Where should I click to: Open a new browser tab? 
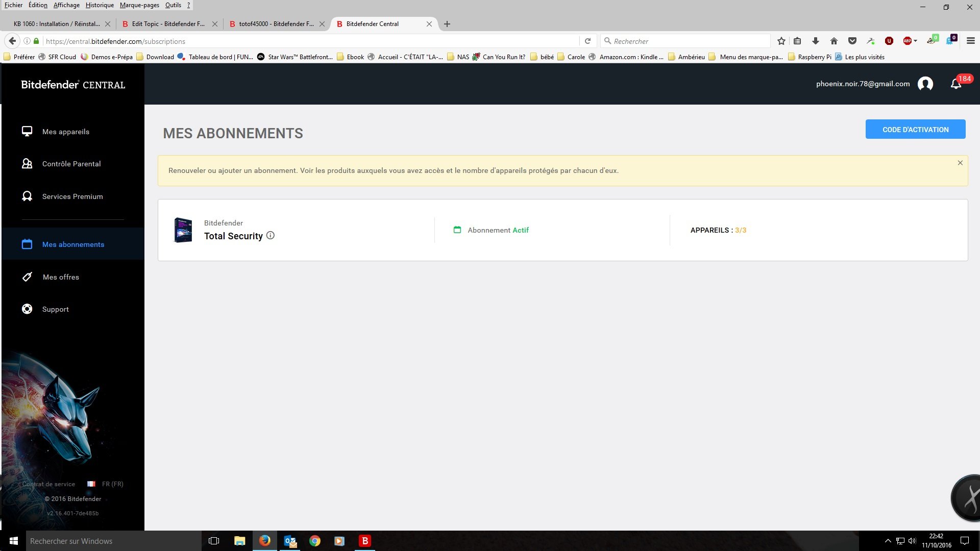[447, 24]
